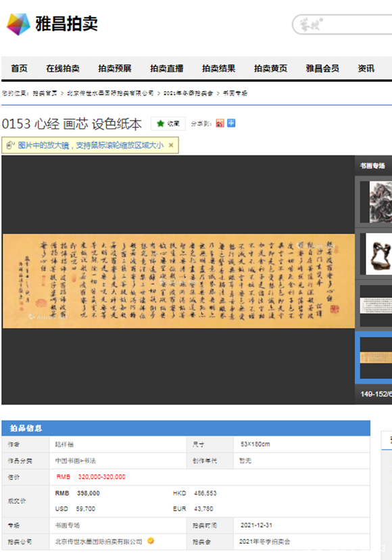
Task: Open the 拍卖预展 nav item
Action: [x=115, y=68]
